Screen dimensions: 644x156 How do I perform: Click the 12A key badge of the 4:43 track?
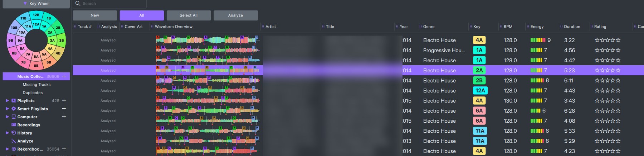[x=480, y=91]
